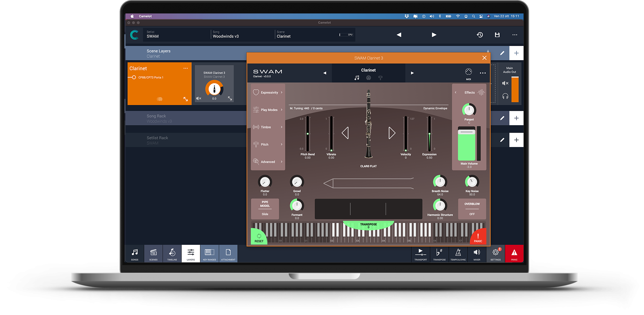Close the SWAM Clarinet 3 window
Viewport: 644px width, 315px height.
pos(484,58)
